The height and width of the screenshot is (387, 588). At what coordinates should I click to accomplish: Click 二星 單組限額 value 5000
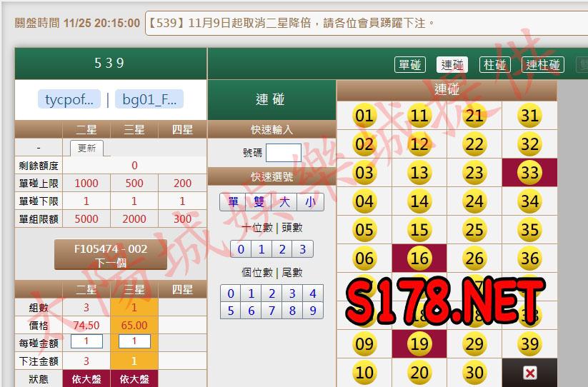(x=86, y=218)
